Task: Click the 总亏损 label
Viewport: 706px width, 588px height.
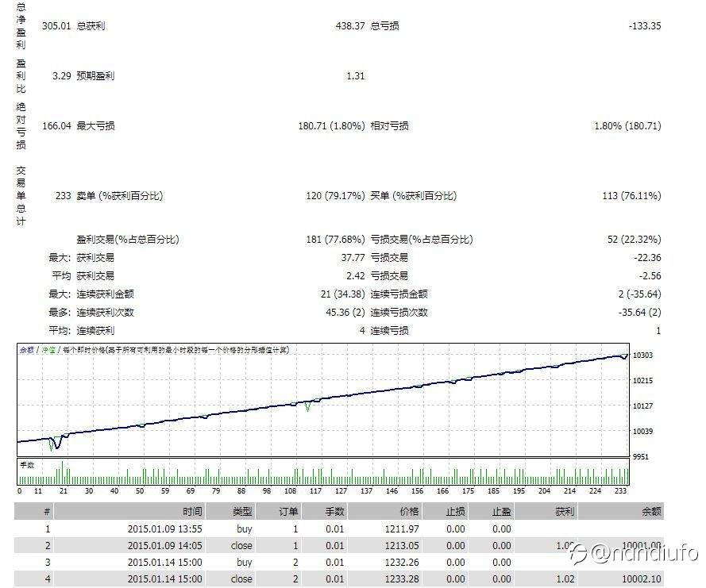Action: click(384, 26)
